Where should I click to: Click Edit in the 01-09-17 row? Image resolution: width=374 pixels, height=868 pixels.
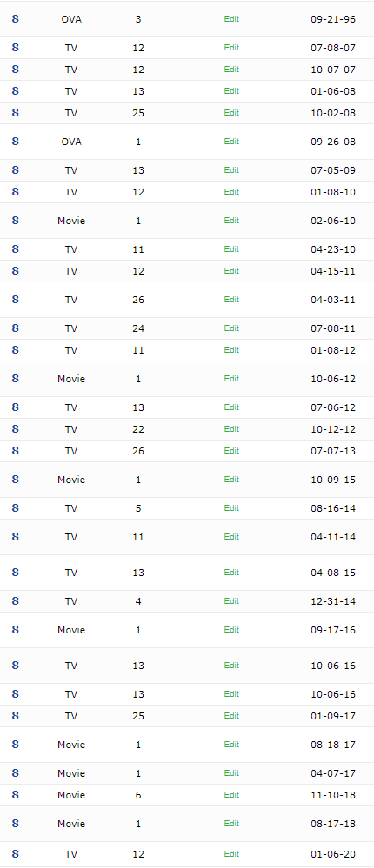(231, 716)
